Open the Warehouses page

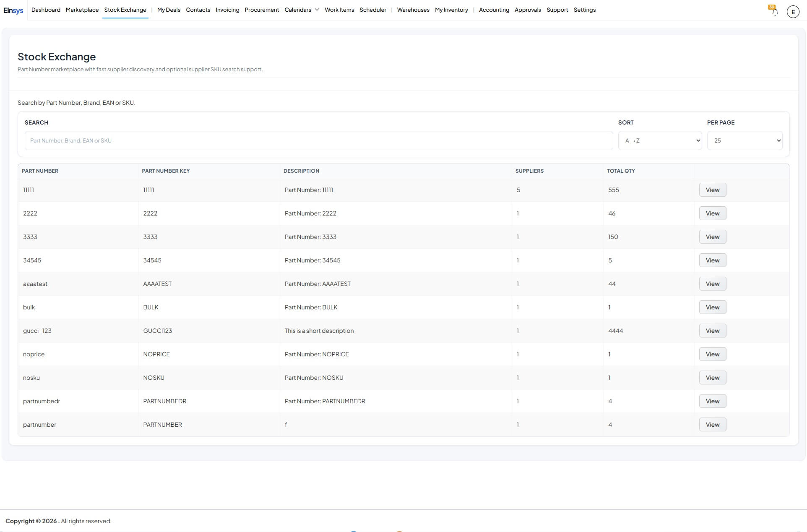click(x=413, y=10)
